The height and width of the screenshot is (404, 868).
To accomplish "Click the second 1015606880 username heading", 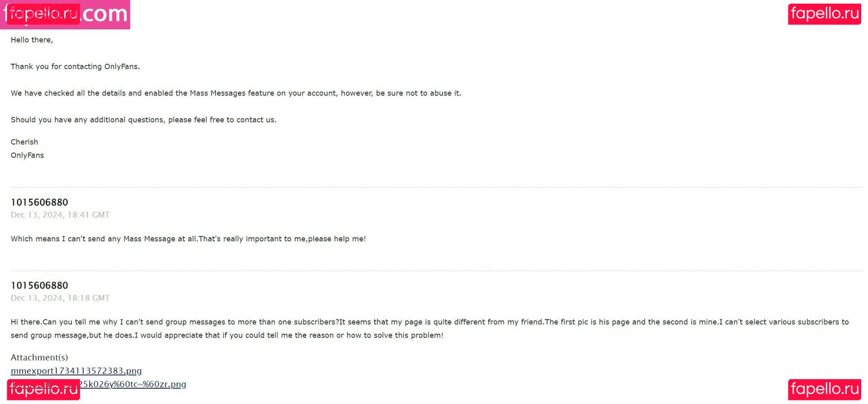I will [39, 286].
